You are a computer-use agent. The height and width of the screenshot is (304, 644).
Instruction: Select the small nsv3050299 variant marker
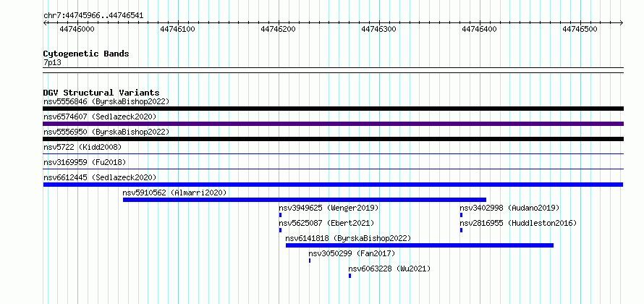pyautogui.click(x=310, y=261)
